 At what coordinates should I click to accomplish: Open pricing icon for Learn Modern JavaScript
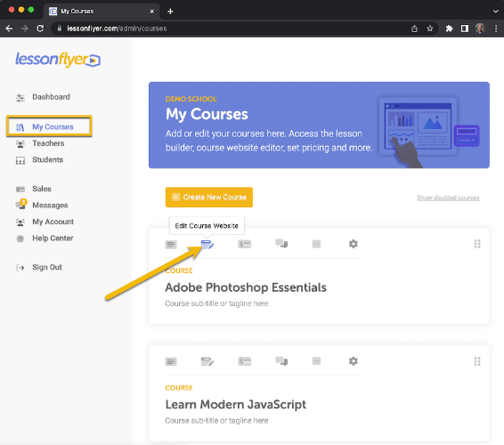pyautogui.click(x=245, y=361)
